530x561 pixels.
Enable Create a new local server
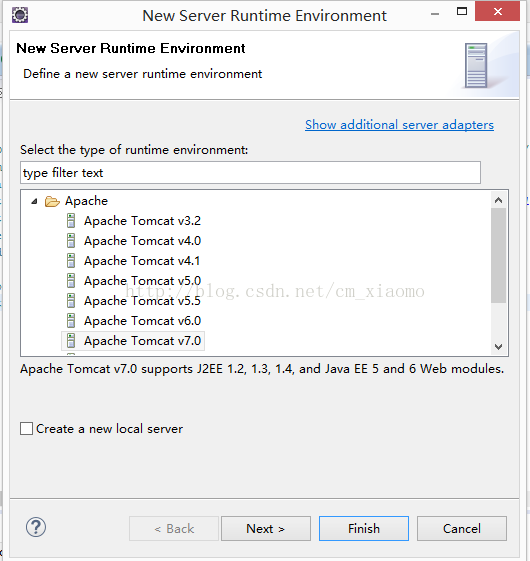click(x=26, y=429)
